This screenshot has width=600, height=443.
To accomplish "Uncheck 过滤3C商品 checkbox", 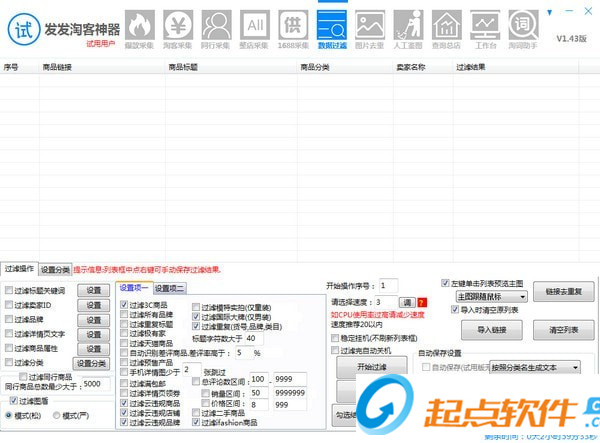I will click(124, 305).
